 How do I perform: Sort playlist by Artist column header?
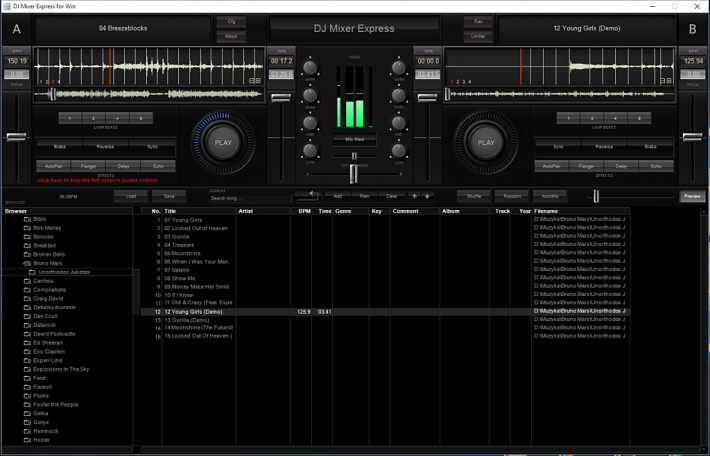(x=263, y=211)
